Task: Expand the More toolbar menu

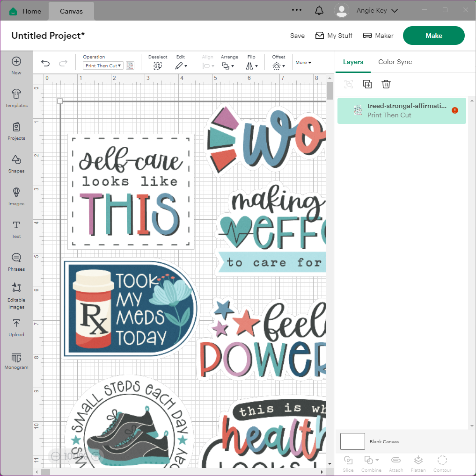Action: coord(303,63)
